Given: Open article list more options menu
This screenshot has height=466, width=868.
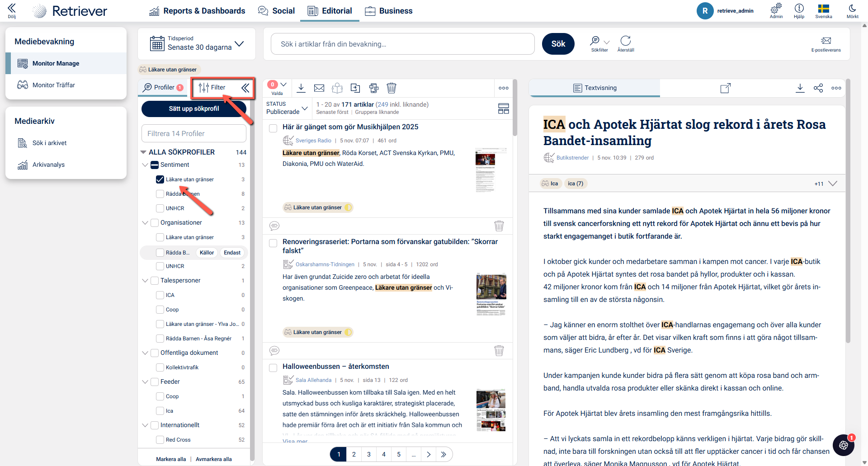Looking at the screenshot, I should coord(504,88).
